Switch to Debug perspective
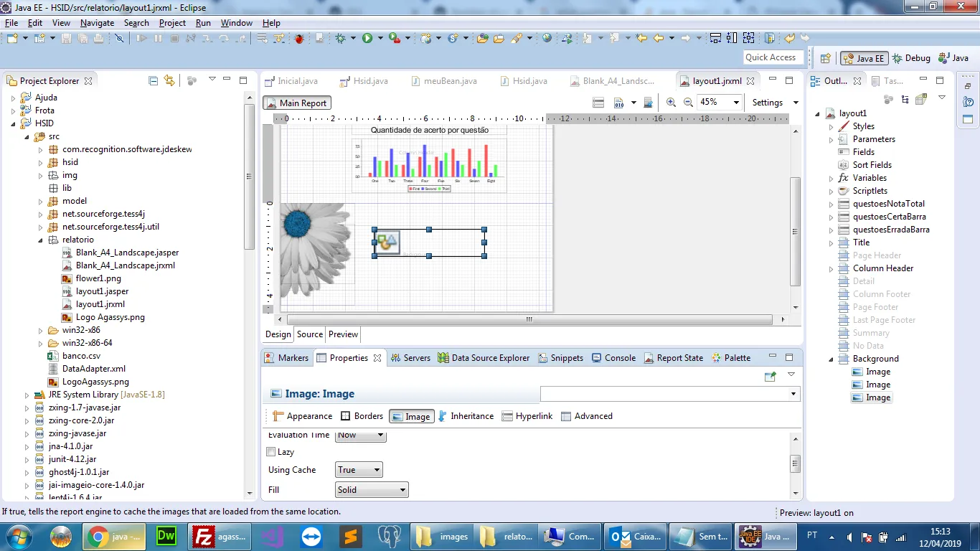Viewport: 980px width, 551px height. 911,58
